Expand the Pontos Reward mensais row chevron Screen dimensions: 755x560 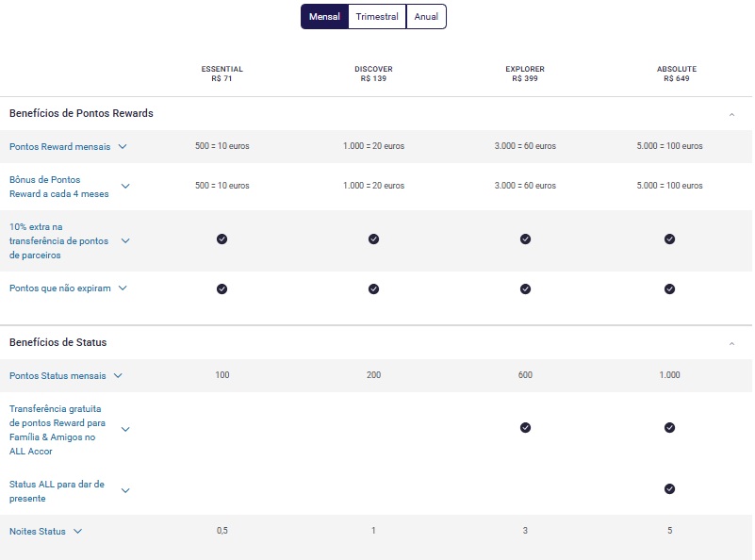pyautogui.click(x=123, y=147)
